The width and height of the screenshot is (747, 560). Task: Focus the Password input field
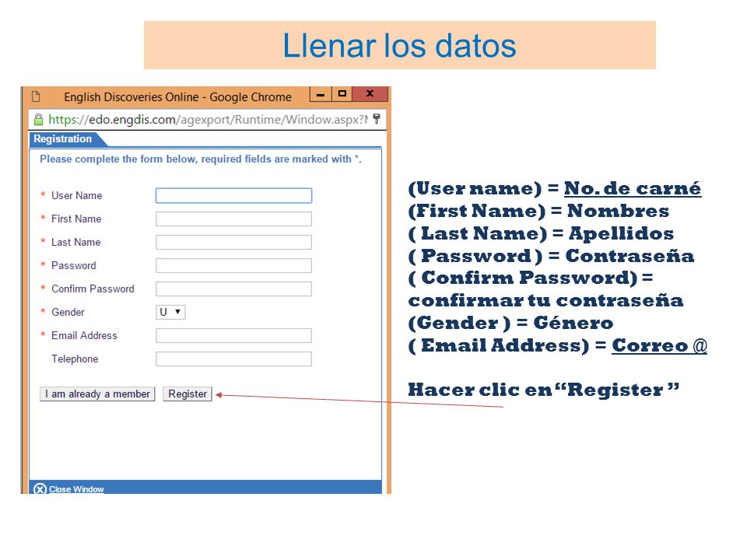click(x=233, y=266)
